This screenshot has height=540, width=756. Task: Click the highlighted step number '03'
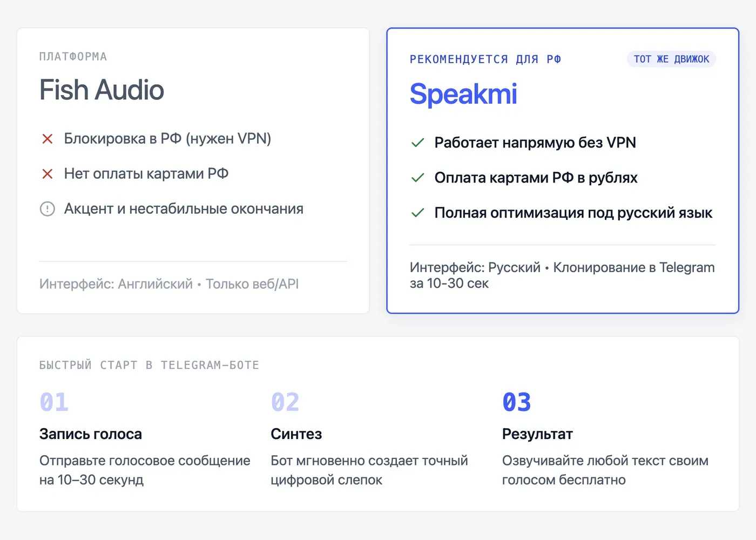tap(517, 402)
